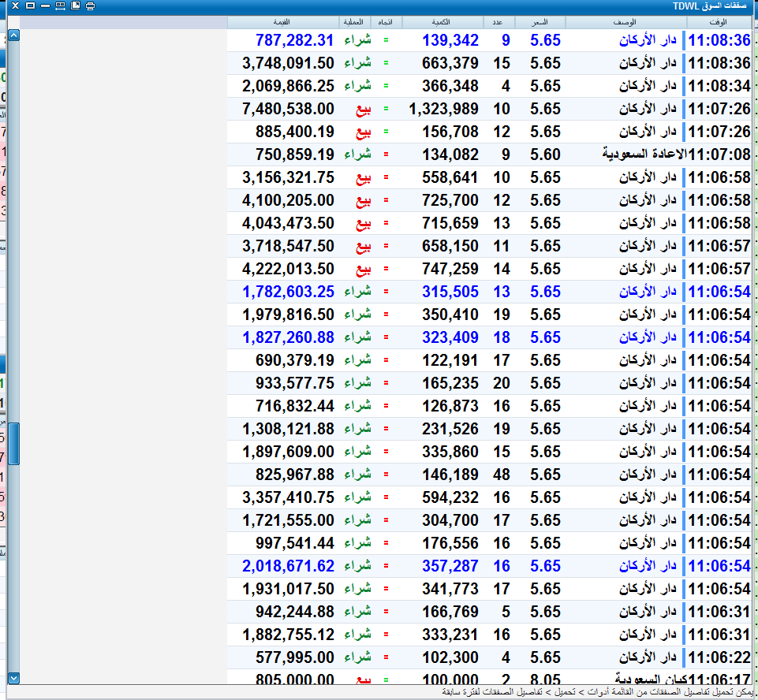Close the TDWL market trades window
The image size is (758, 700).
(15, 6)
